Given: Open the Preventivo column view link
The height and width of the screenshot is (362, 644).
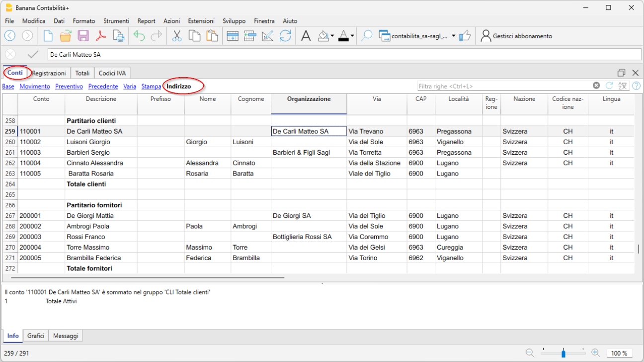Looking at the screenshot, I should point(69,86).
